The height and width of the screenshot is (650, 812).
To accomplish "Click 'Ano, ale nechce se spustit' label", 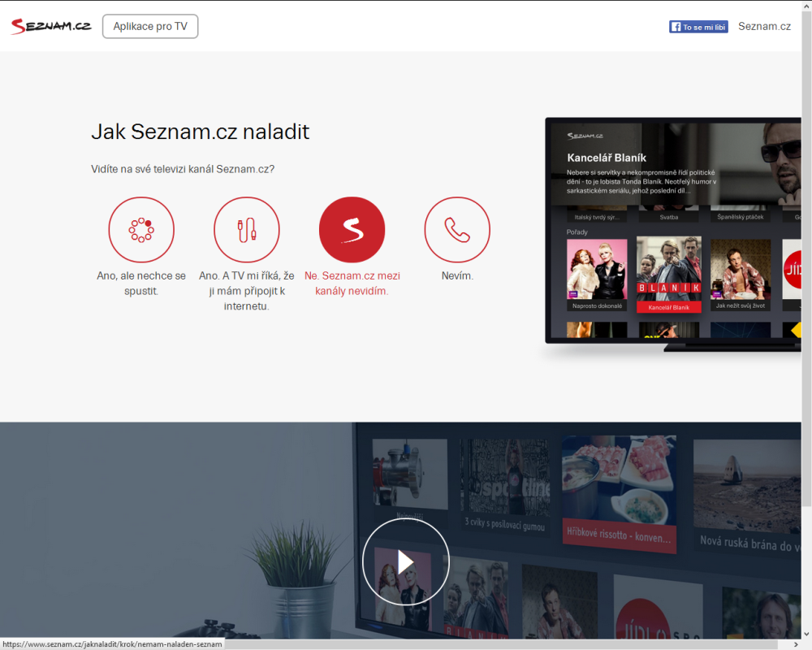I will coord(141,283).
